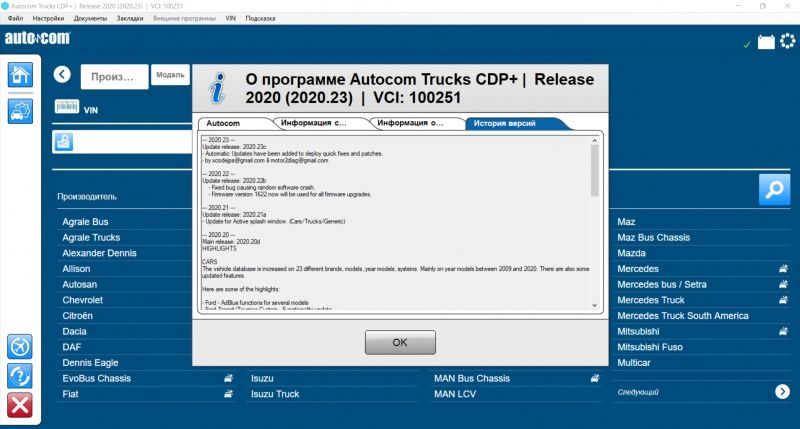The height and width of the screenshot is (429, 800).
Task: Select manufacturer Multicar
Action: pyautogui.click(x=634, y=363)
